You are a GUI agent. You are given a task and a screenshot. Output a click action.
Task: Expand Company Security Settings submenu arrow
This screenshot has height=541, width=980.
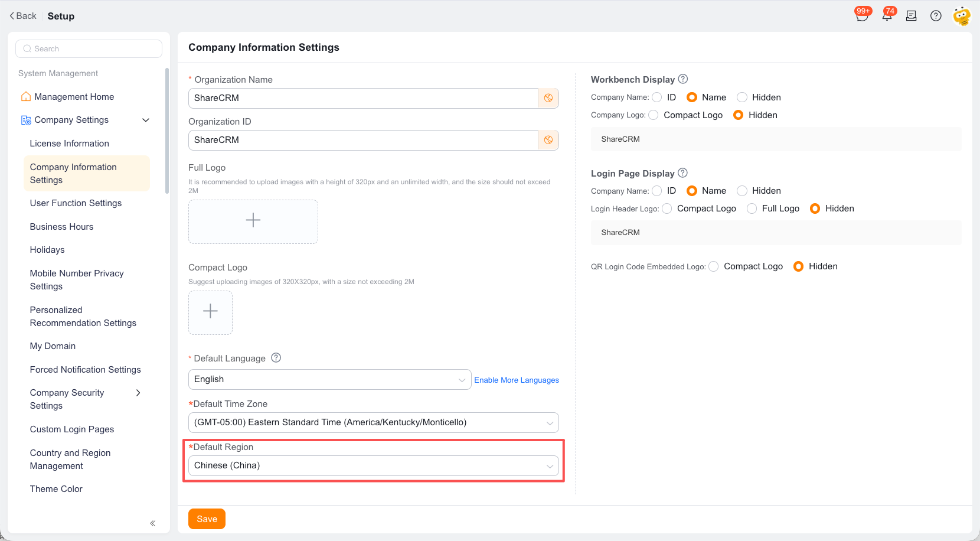138,393
